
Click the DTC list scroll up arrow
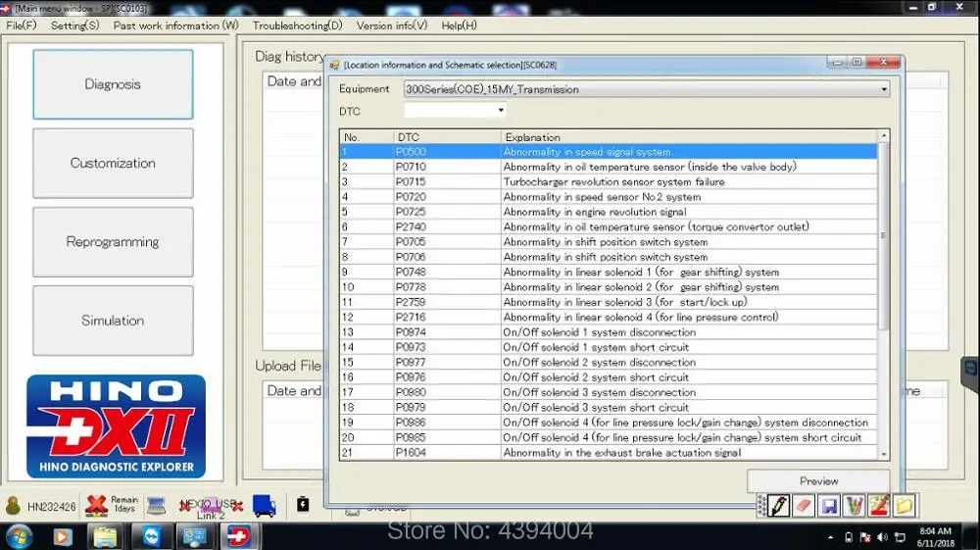pyautogui.click(x=884, y=135)
